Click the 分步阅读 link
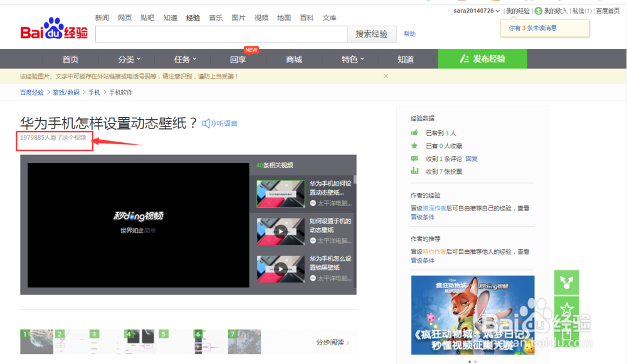Image resolution: width=627 pixels, height=364 pixels. point(332,343)
